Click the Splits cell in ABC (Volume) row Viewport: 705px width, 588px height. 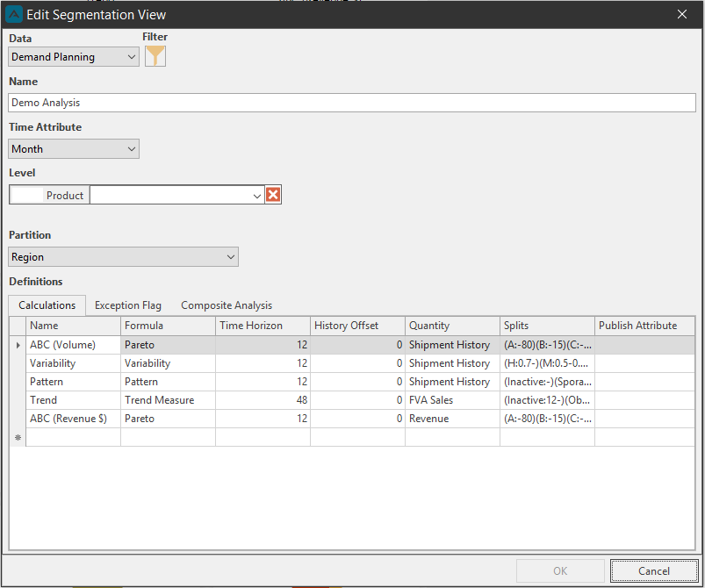pos(548,345)
